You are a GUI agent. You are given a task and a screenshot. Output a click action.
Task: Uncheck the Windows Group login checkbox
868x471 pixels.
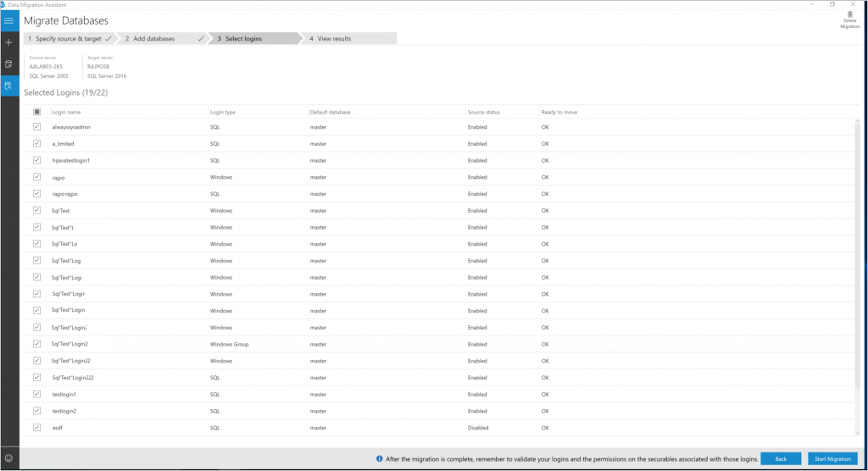[x=37, y=344]
